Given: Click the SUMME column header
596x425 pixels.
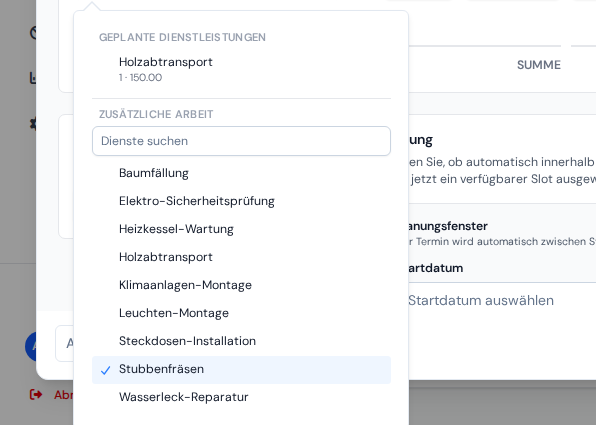Looking at the screenshot, I should (539, 65).
